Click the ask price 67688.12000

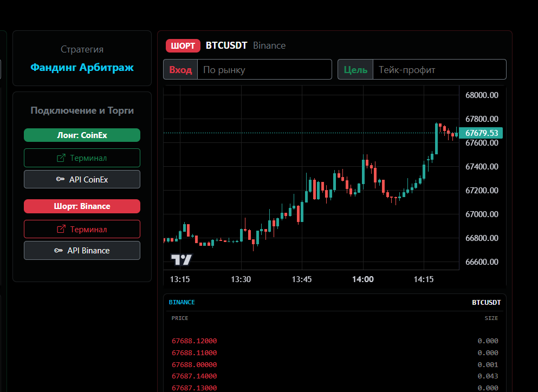coord(194,341)
